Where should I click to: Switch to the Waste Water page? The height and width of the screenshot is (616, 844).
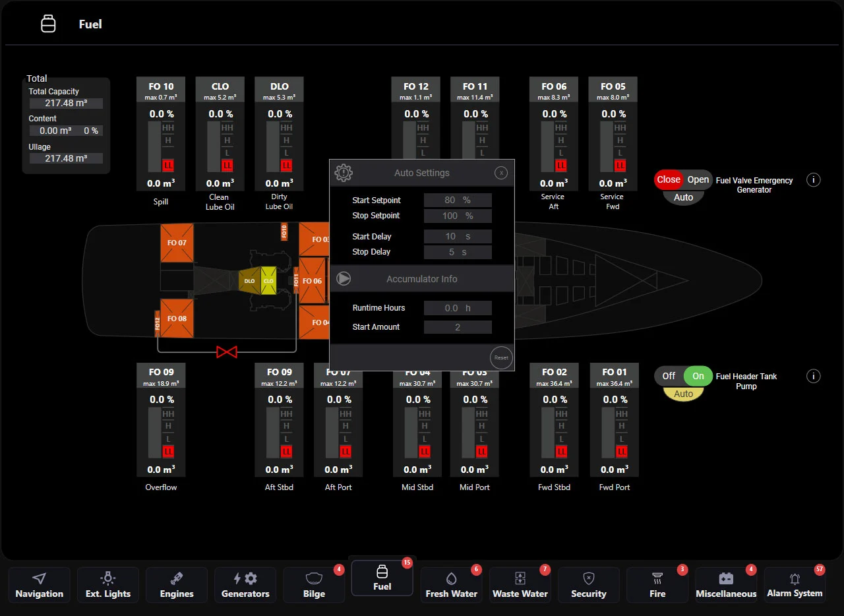click(520, 579)
